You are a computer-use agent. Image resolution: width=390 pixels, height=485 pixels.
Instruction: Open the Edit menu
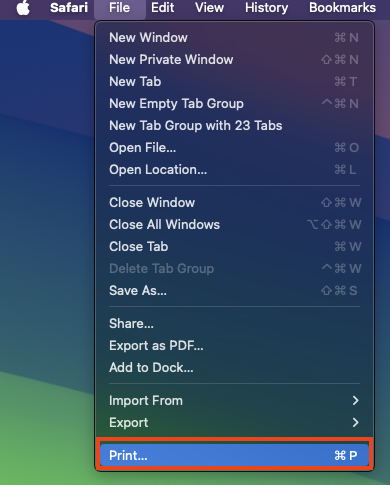click(162, 8)
